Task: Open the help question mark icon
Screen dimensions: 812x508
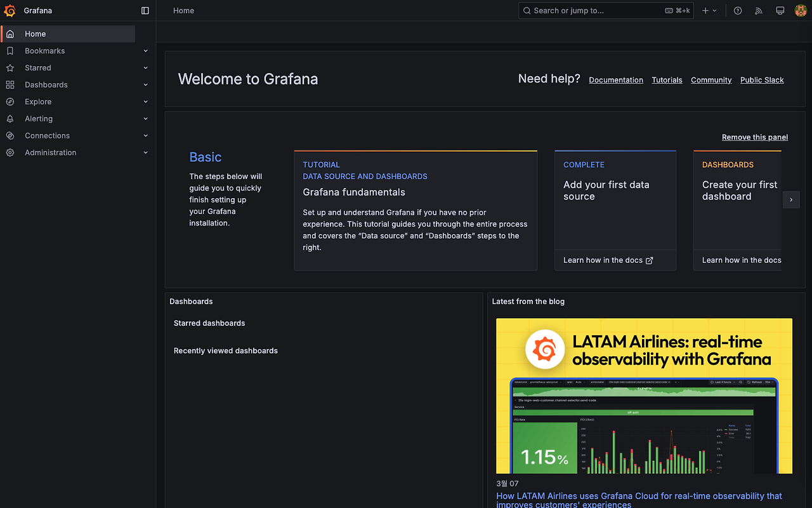Action: 738,11
